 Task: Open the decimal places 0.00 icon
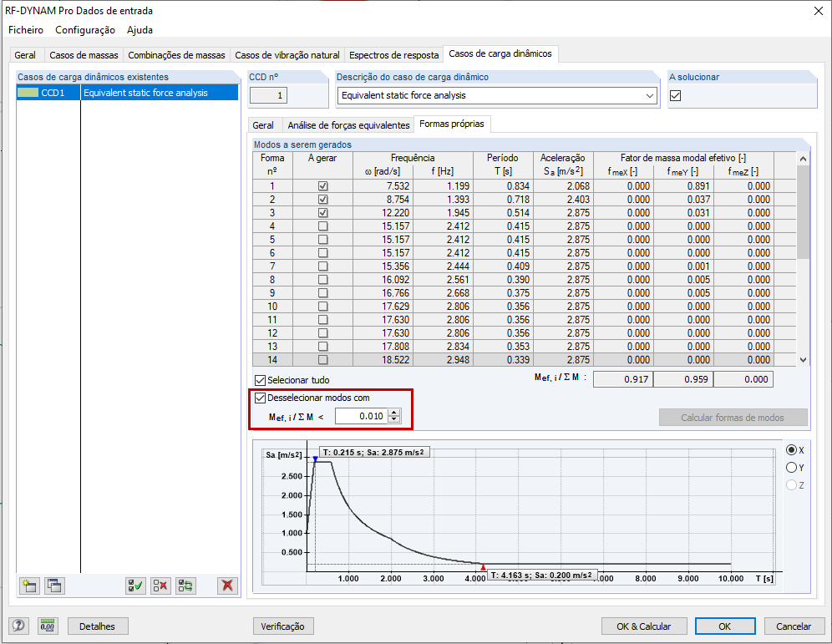pyautogui.click(x=48, y=626)
